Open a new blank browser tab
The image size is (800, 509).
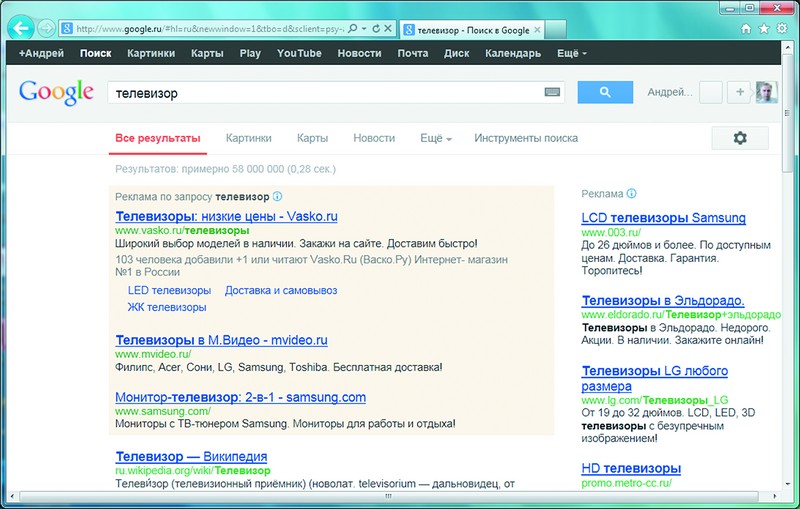[x=555, y=30]
